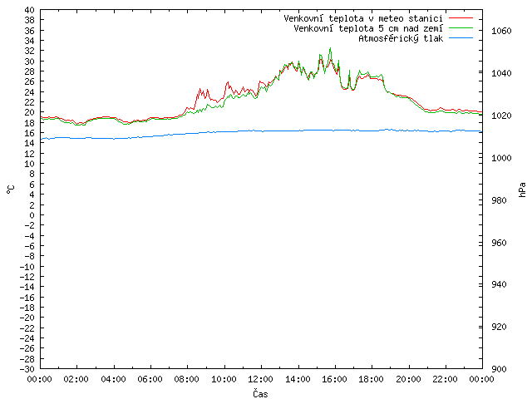Click the temperature axis label '20'
This screenshot has width=532, height=399.
point(30,112)
